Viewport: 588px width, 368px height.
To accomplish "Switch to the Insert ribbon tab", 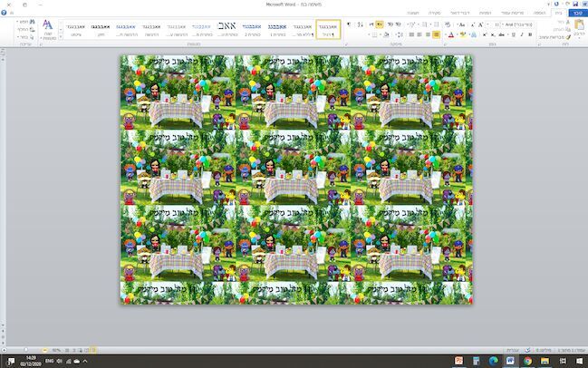I will pos(540,13).
